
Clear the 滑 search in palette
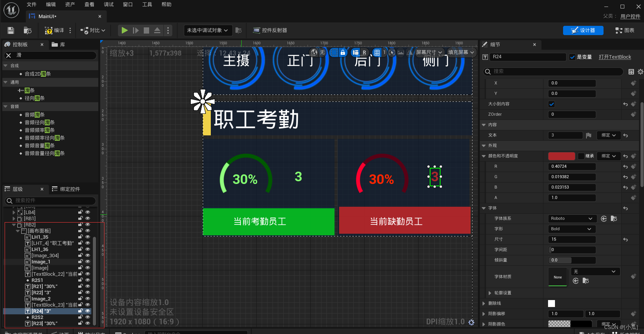tap(8, 55)
